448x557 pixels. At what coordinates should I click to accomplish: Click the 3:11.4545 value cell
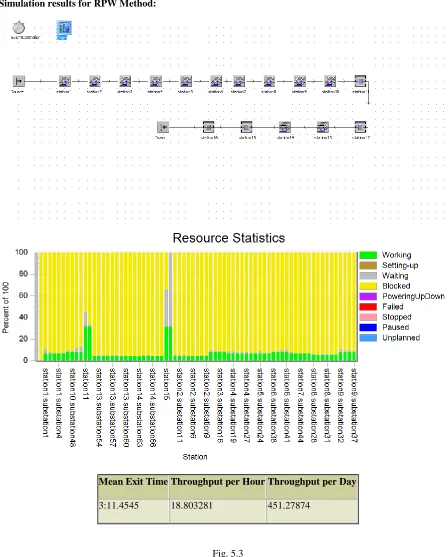pyautogui.click(x=133, y=511)
